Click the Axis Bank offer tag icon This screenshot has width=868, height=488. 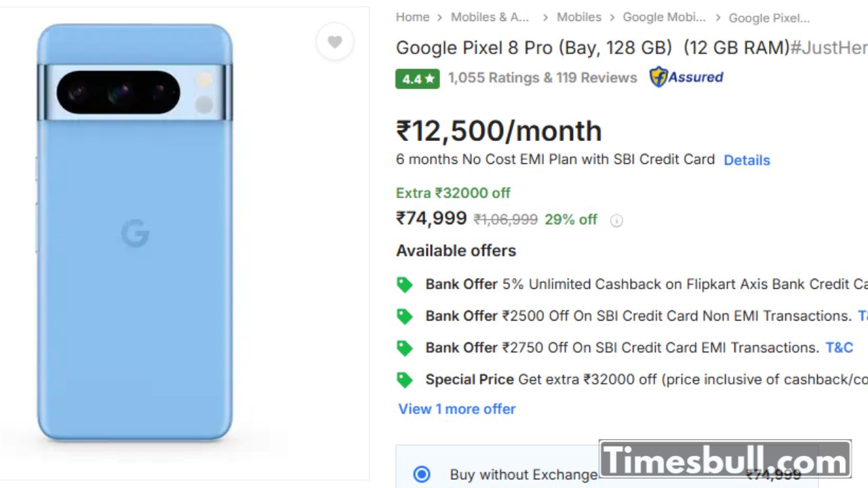[405, 285]
